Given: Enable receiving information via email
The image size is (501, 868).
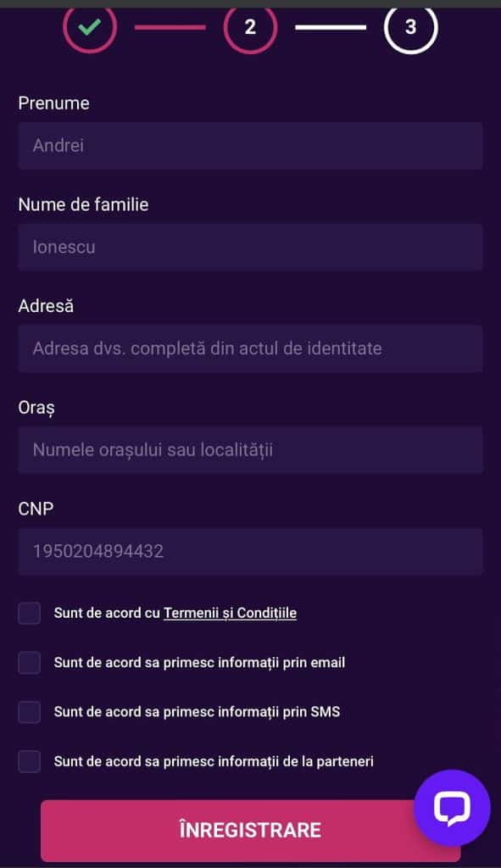Looking at the screenshot, I should (x=30, y=662).
